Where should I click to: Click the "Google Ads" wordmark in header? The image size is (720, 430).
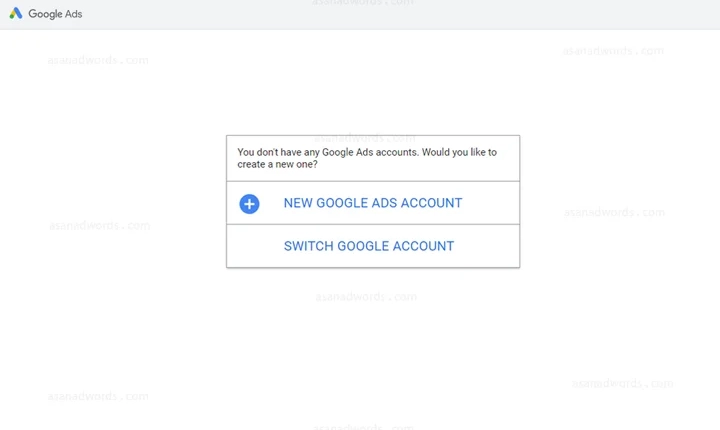(55, 14)
